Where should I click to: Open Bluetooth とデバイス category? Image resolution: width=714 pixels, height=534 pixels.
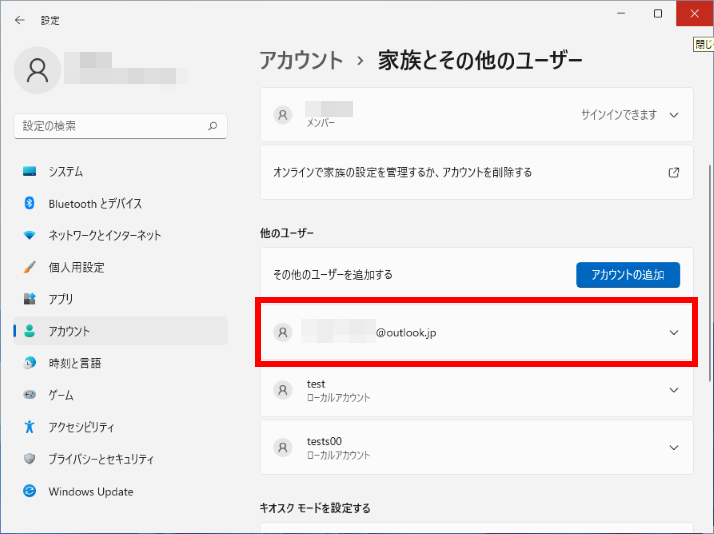pos(121,203)
